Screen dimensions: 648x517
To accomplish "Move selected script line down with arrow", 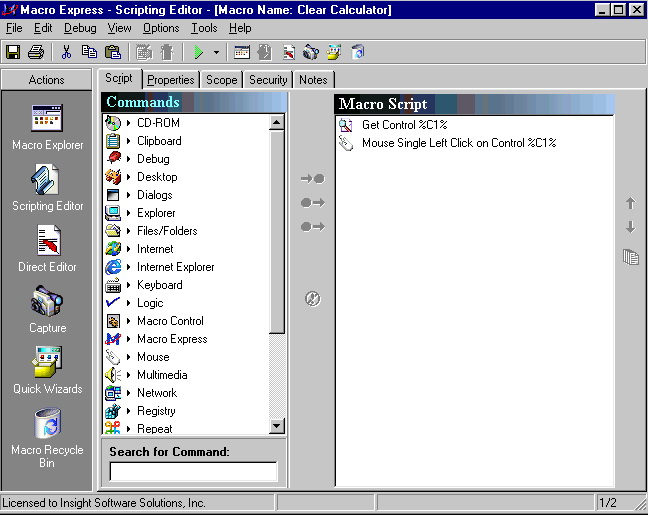I will (x=630, y=227).
